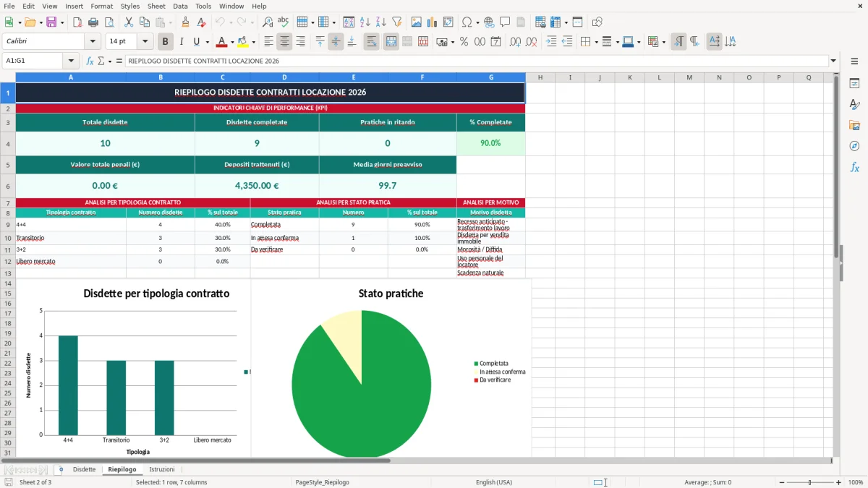Screen dimensions: 868x488
Task: Open the borders dropdown arrow
Action: click(x=596, y=42)
